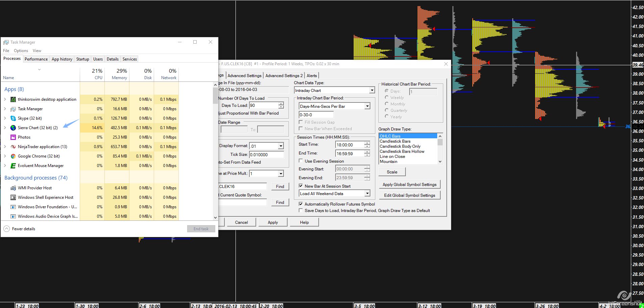Click the Google Chrome process icon
Viewport: 644px width, 308px height.
pos(13,156)
